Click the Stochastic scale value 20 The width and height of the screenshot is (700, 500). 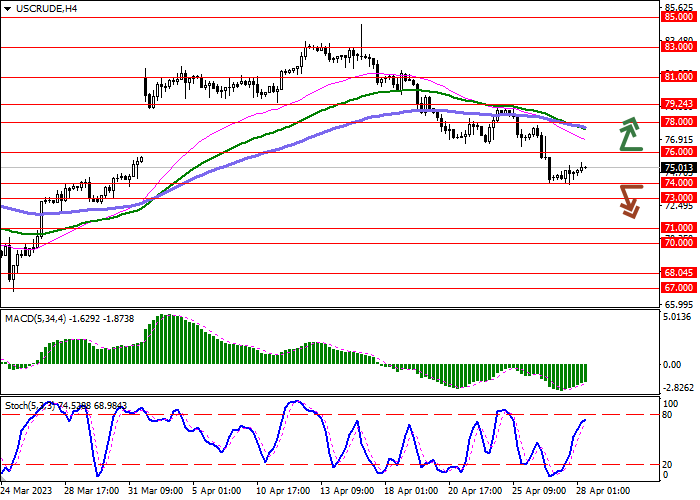[x=667, y=465]
